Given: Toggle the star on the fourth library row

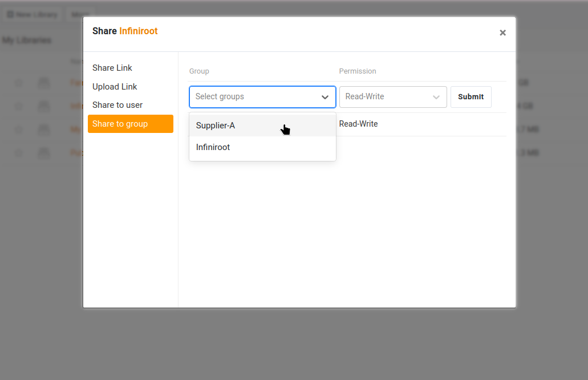Looking at the screenshot, I should 19,153.
